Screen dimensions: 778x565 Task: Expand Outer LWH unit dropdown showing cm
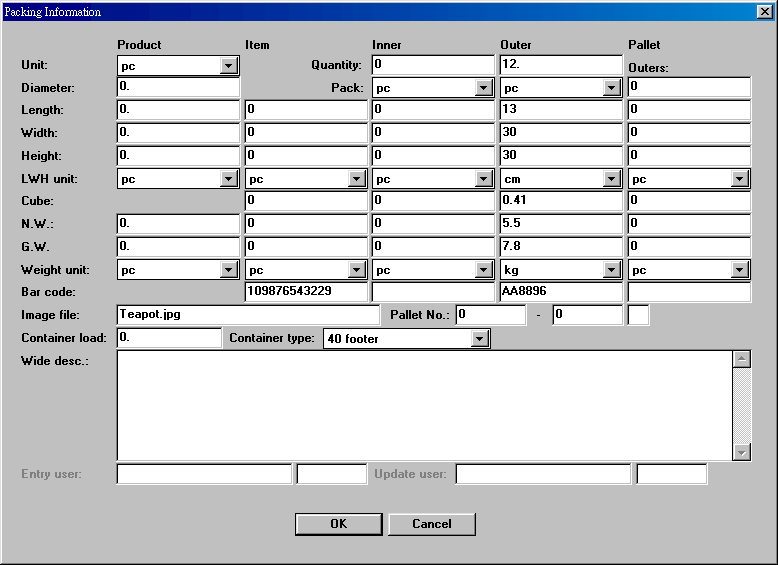[x=613, y=180]
